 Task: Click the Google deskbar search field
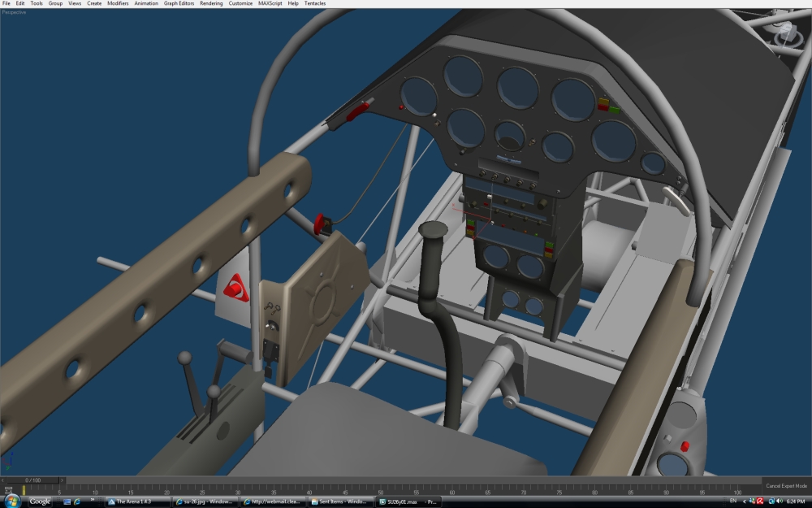[40, 501]
